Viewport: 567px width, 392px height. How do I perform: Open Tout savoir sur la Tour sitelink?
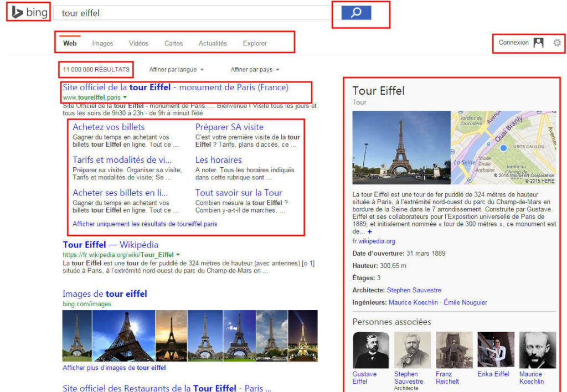(239, 193)
